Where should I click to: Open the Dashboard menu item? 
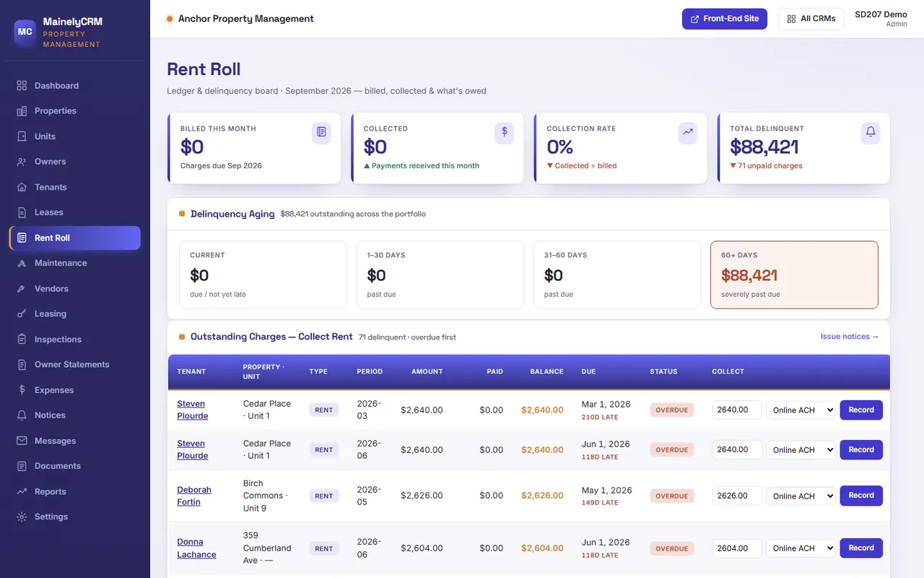point(75,85)
